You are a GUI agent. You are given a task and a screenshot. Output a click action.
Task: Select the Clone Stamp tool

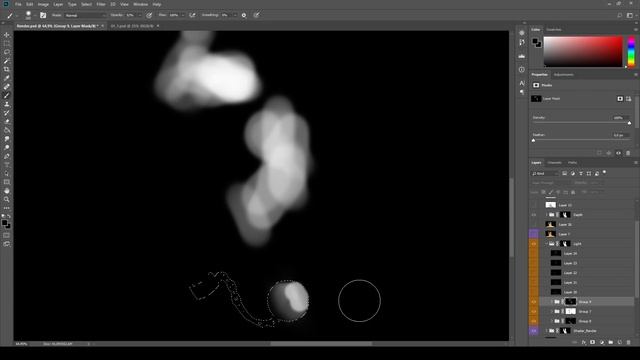[x=7, y=104]
